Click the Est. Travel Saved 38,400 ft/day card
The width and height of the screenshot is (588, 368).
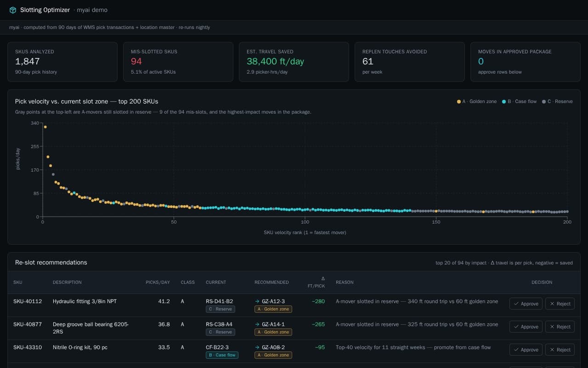(294, 62)
